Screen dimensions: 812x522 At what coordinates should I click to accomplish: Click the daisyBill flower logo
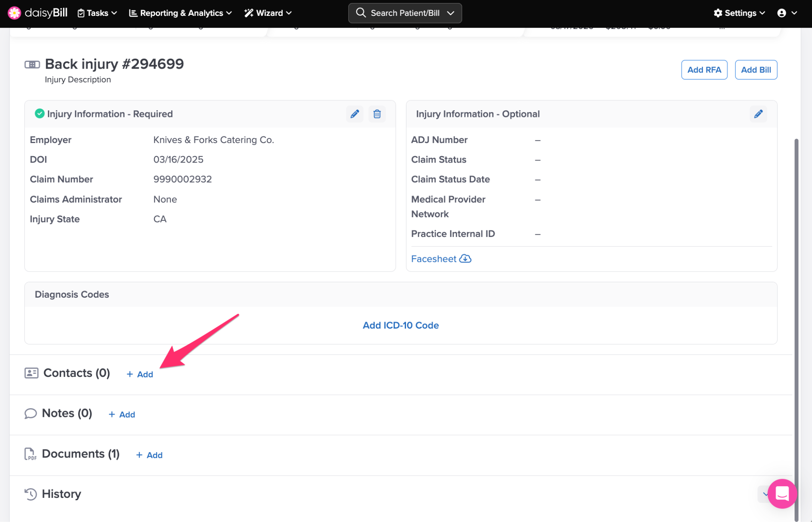click(x=14, y=13)
